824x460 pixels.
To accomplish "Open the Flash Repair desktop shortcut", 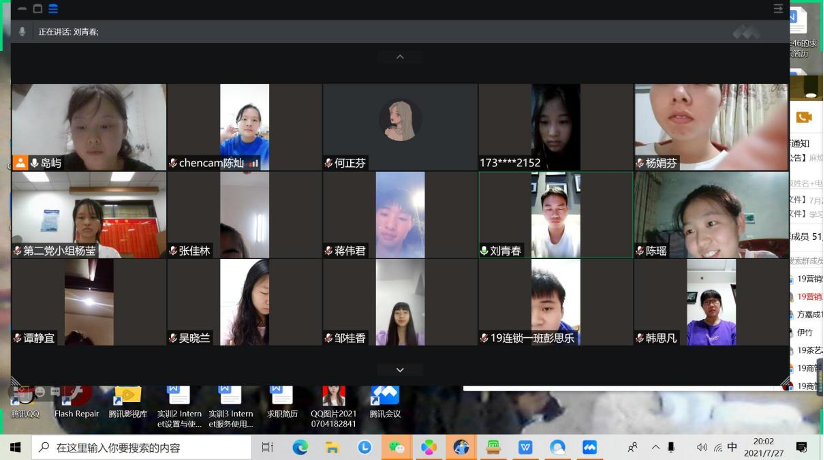I will pyautogui.click(x=76, y=402).
